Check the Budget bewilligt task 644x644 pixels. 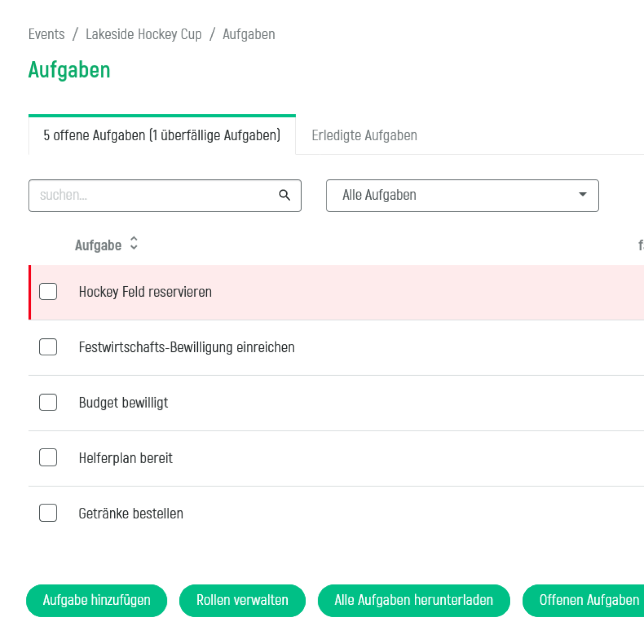48,402
